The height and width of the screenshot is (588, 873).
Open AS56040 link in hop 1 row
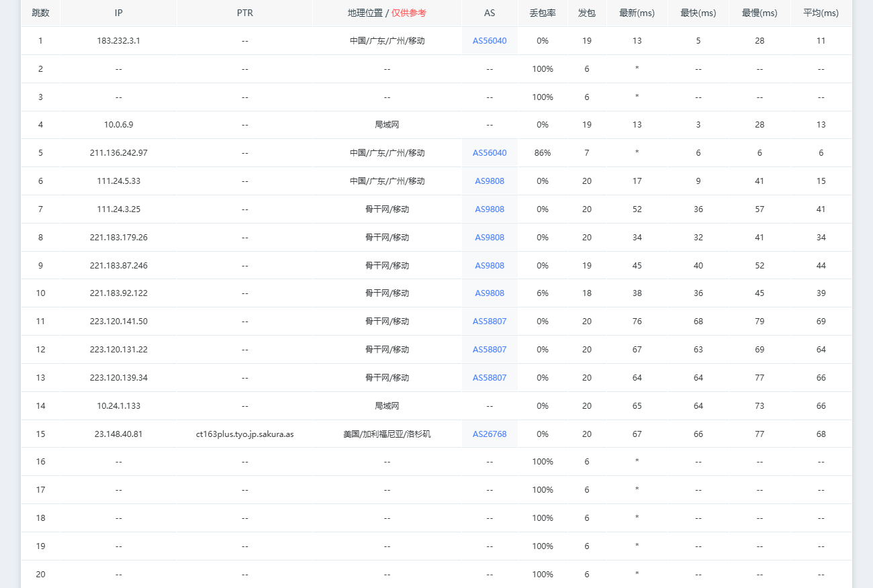(x=490, y=41)
